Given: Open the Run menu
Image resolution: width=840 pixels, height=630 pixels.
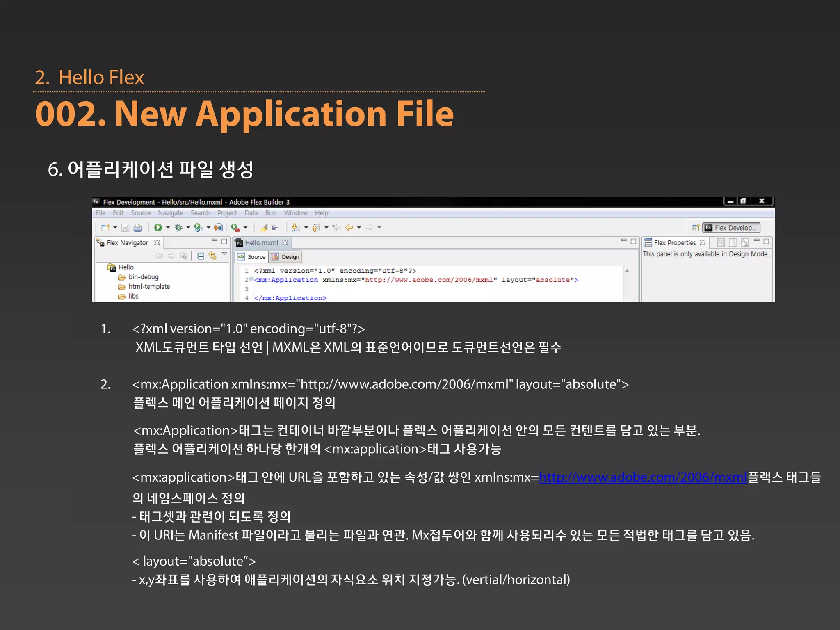Looking at the screenshot, I should click(271, 213).
